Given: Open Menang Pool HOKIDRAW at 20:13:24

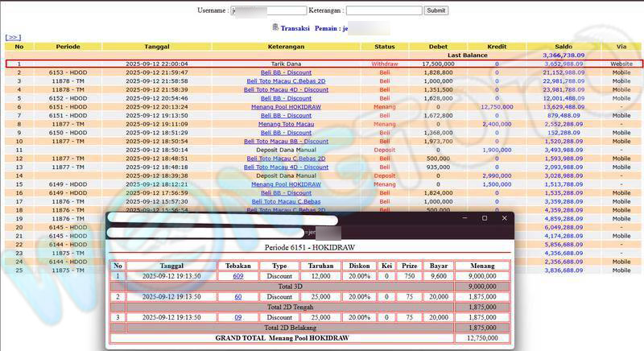Looking at the screenshot, I should pos(286,107).
